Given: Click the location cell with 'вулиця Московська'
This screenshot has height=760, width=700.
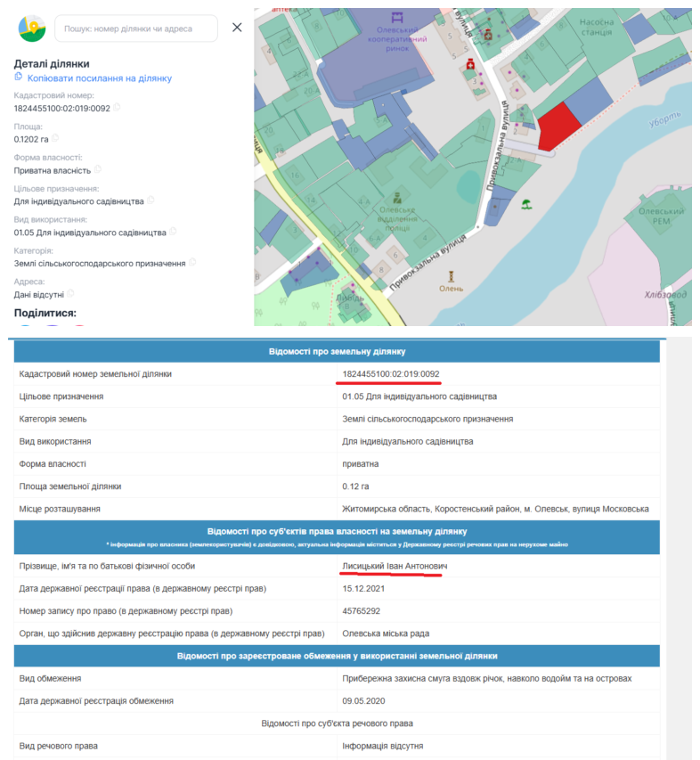Looking at the screenshot, I should point(495,509).
